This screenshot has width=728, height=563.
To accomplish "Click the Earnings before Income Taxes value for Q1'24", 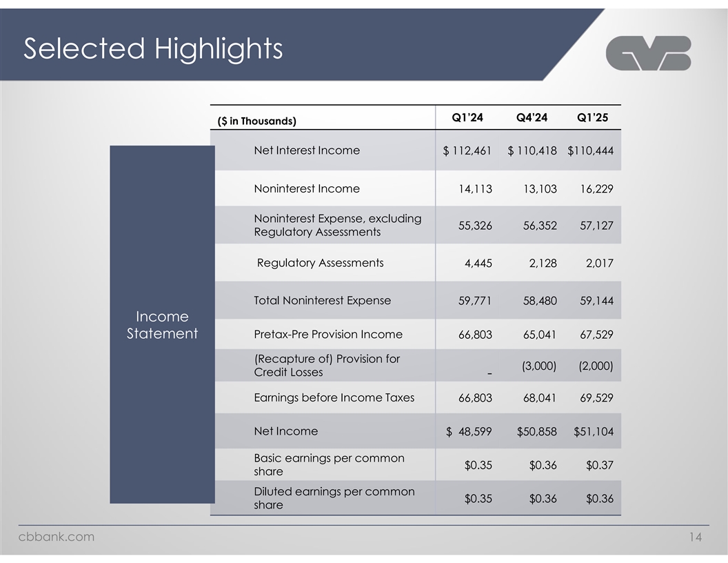I will (475, 398).
